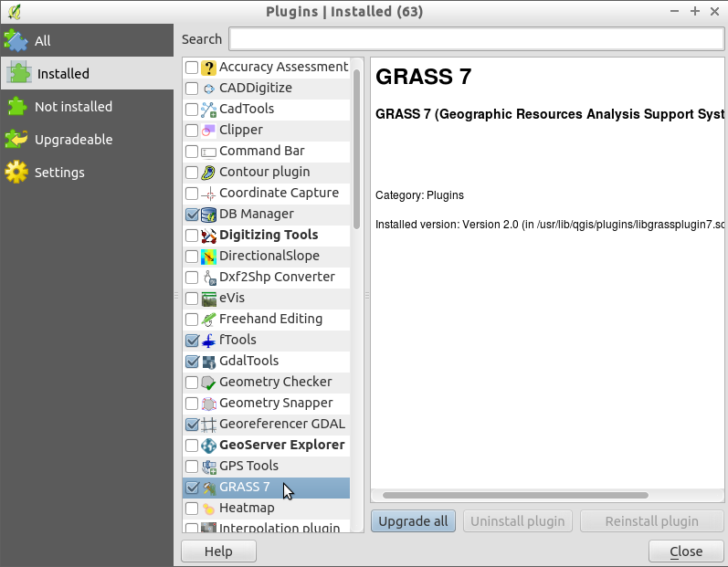Screen dimensions: 728x567
Task: Click the details pane horizontal scrollbar
Action: [515, 495]
